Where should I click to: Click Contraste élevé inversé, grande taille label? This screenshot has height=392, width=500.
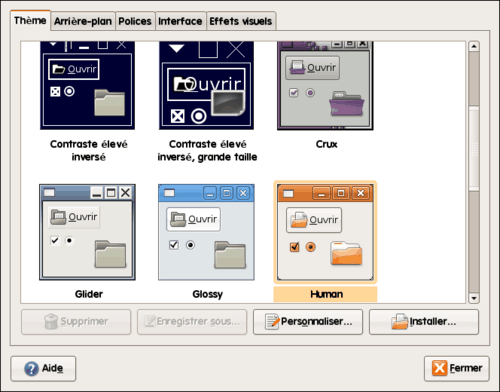[207, 150]
